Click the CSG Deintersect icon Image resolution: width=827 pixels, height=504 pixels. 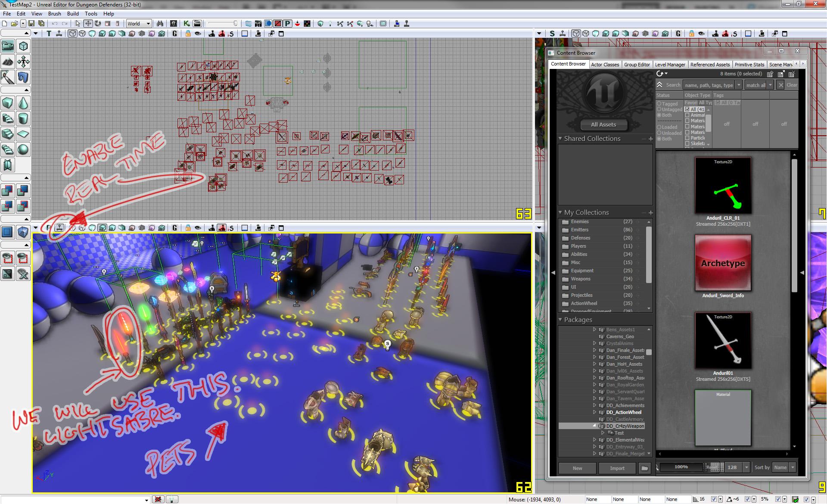click(23, 206)
